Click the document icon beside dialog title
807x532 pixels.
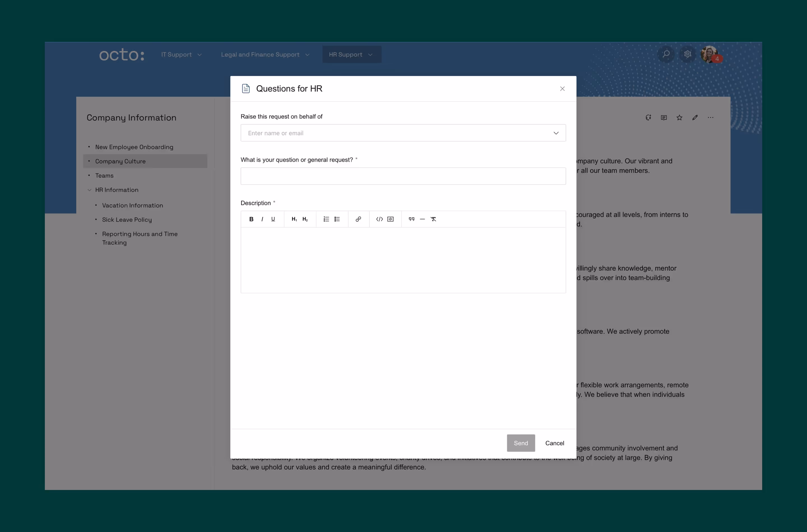click(x=246, y=88)
